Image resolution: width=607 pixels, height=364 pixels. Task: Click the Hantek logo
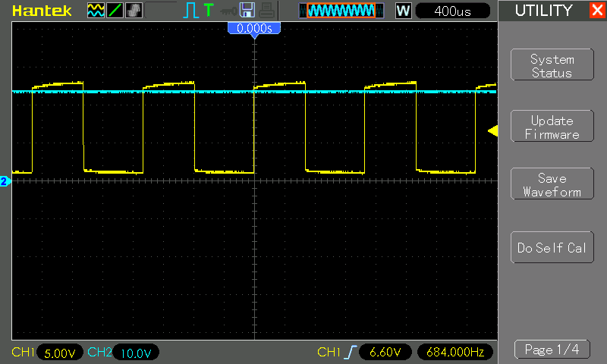[42, 11]
